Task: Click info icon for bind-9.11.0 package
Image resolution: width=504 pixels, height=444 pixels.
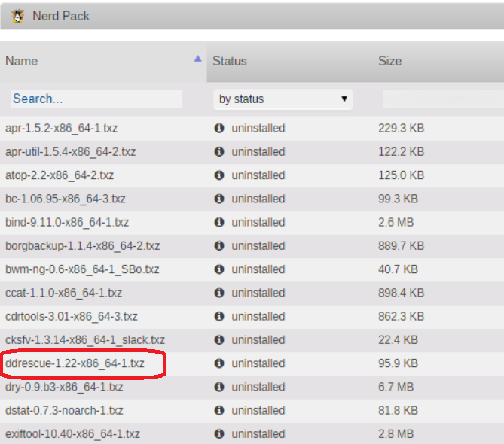Action: tap(219, 222)
